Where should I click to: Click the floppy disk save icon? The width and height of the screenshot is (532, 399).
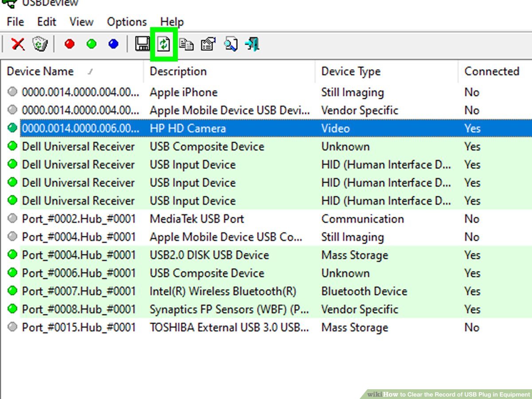(x=142, y=44)
